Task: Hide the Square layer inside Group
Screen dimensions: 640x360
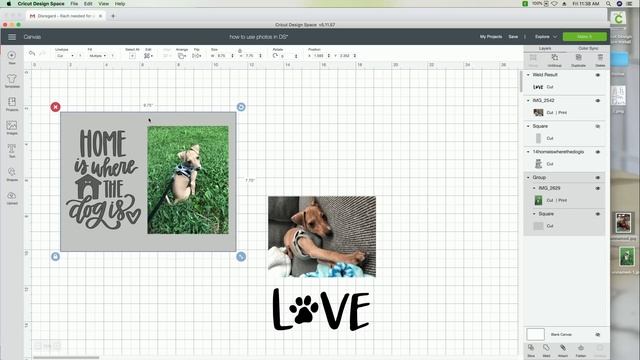Action: tap(598, 214)
